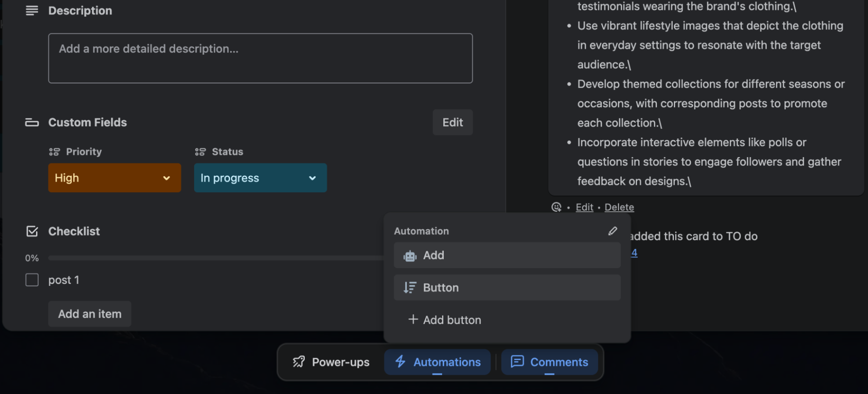Click the Automations lightning bolt icon

tap(400, 362)
